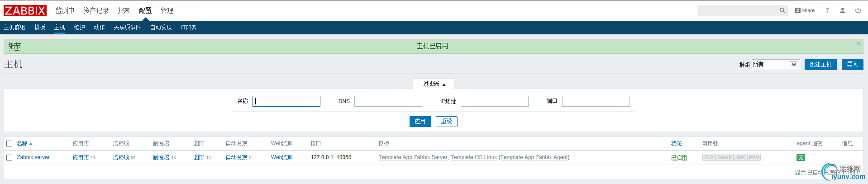Screen dimensions: 868x184
Task: Open the host group dropdown
Action: (775, 65)
